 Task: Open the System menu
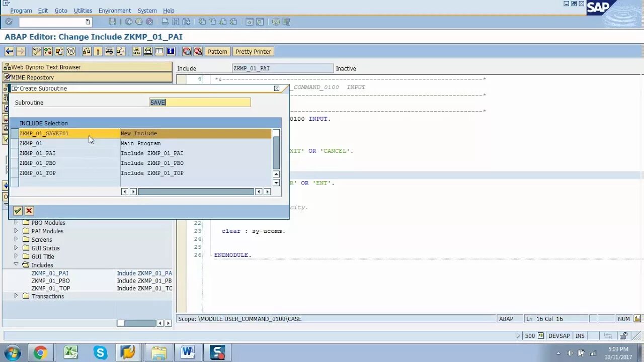(x=147, y=11)
